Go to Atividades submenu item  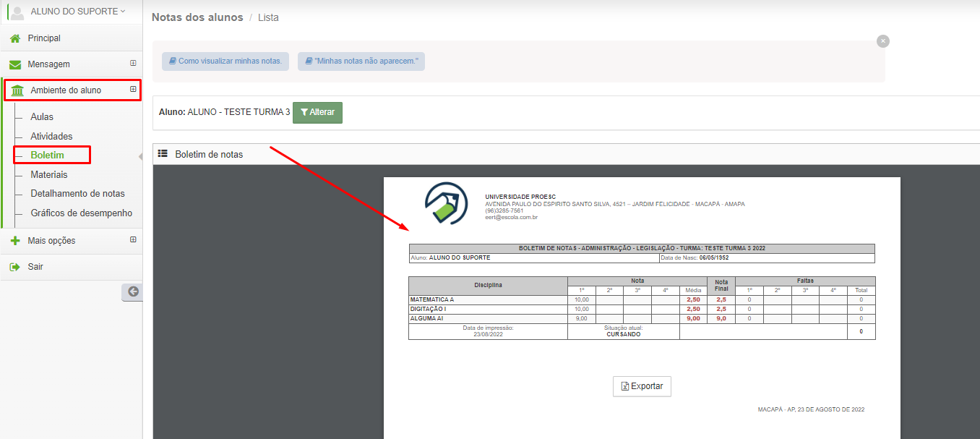(51, 137)
